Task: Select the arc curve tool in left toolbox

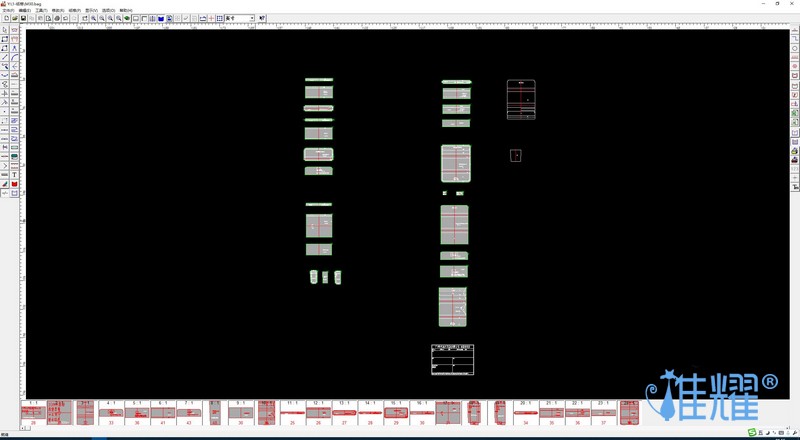Action: (14, 57)
